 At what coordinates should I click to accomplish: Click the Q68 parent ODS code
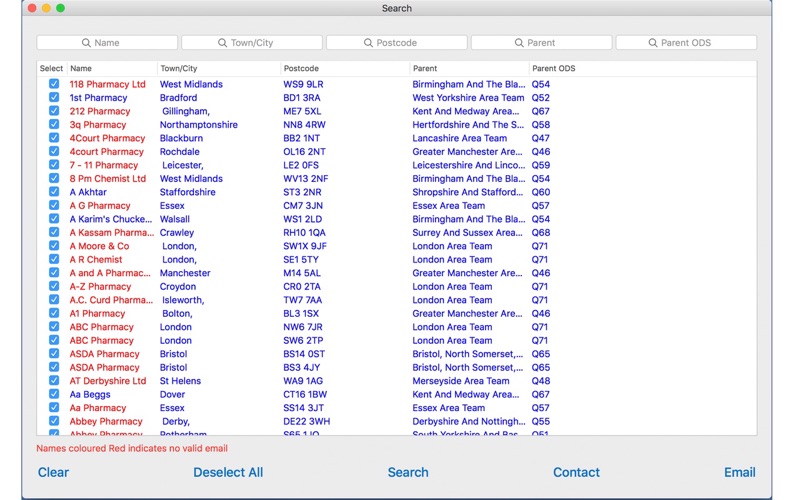[541, 232]
